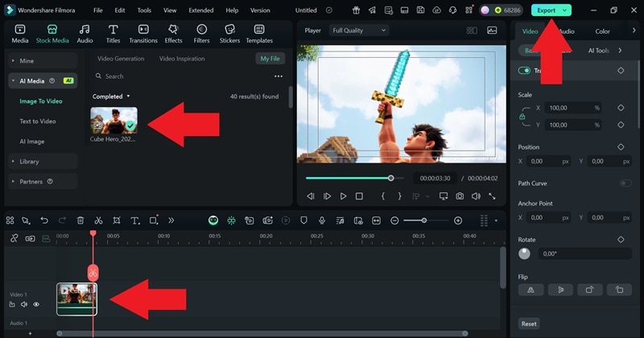Click the Snapshot camera icon

pos(460,196)
